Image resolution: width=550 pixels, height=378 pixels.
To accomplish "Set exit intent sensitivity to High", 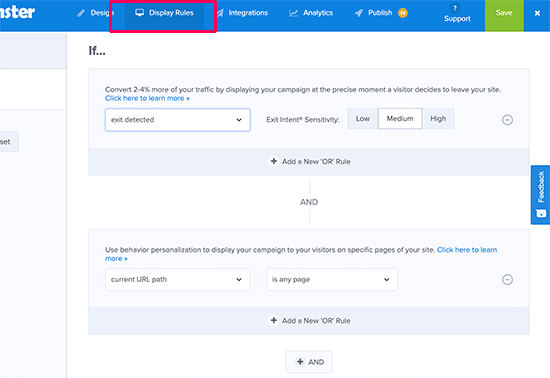I will 438,119.
